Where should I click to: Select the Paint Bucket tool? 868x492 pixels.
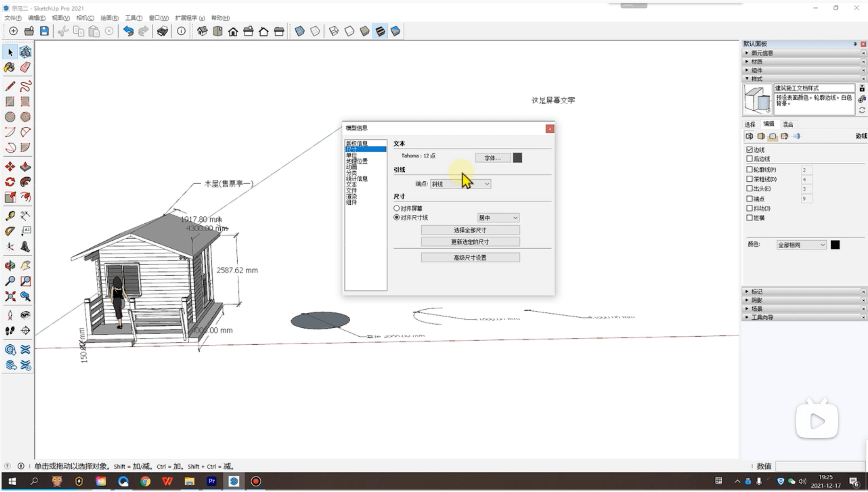click(10, 67)
